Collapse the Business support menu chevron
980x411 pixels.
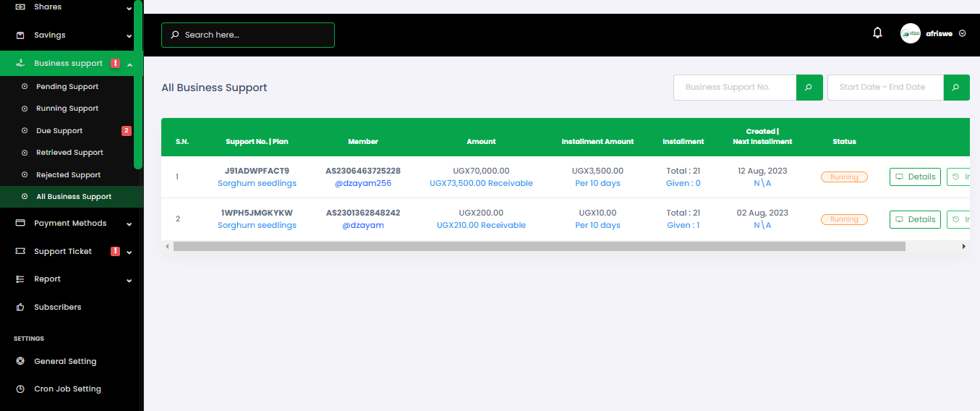click(129, 64)
